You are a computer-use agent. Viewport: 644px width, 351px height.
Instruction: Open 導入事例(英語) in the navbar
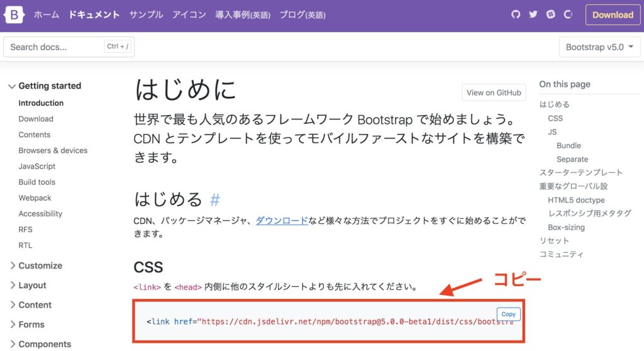pos(243,15)
